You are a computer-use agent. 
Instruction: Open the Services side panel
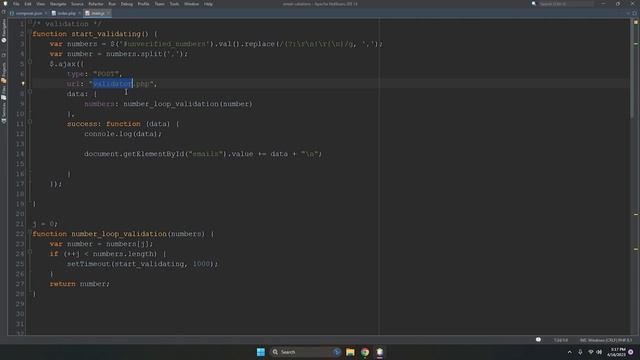click(4, 112)
